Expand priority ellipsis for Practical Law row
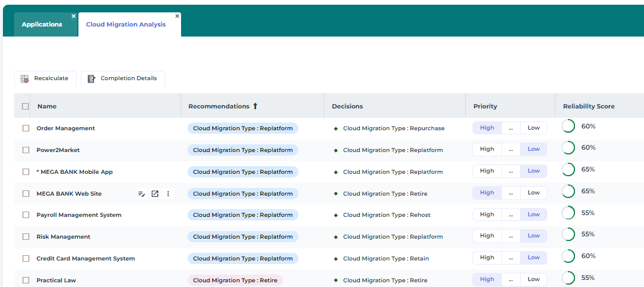Image resolution: width=644 pixels, height=287 pixels. click(511, 279)
